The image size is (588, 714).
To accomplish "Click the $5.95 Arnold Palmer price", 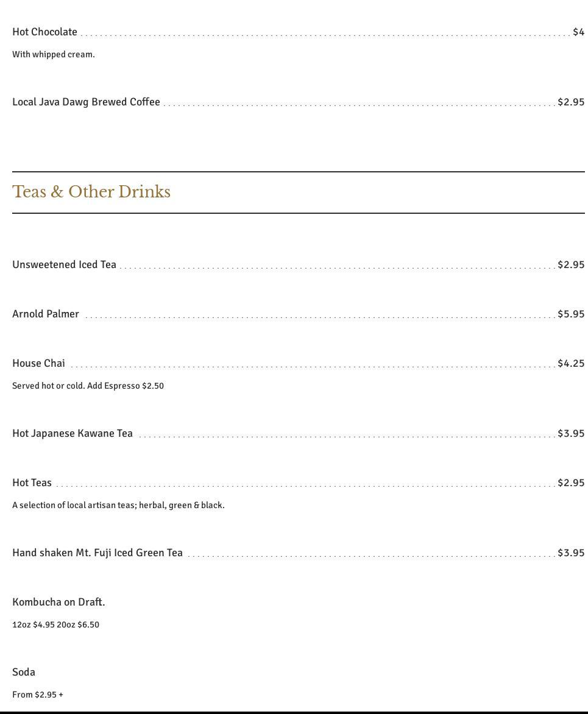I will pyautogui.click(x=571, y=314).
